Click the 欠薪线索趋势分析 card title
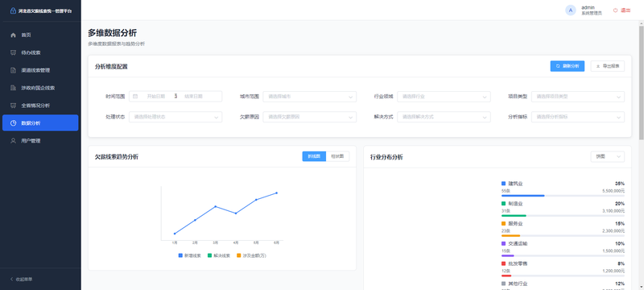This screenshot has width=644, height=290. [117, 157]
